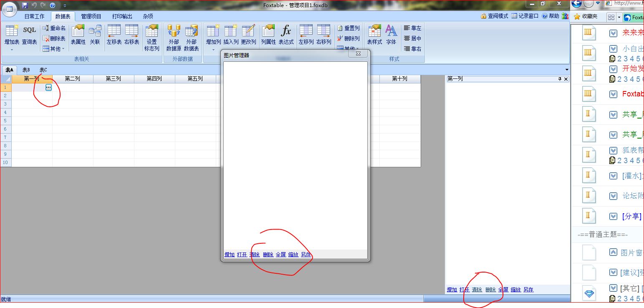The image size is (644, 308).
Task: Click 右移表 (move table right)
Action: click(x=131, y=35)
